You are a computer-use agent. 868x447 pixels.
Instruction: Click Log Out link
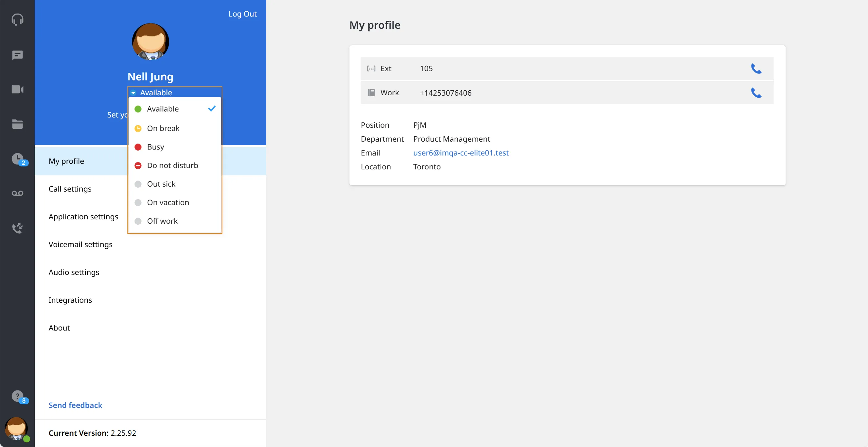[x=242, y=14]
